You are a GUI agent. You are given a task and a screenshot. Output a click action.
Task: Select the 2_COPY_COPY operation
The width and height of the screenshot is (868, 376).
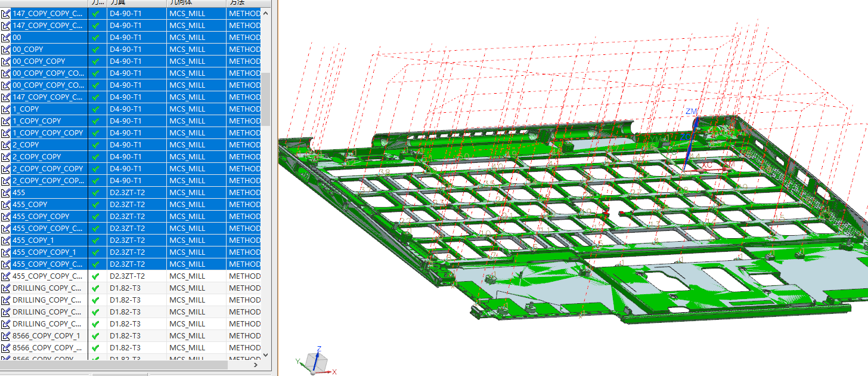pyautogui.click(x=36, y=157)
